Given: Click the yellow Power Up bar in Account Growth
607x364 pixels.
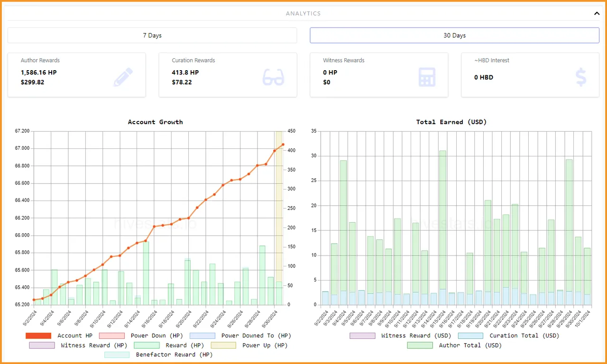Looking at the screenshot, I should point(279,206).
